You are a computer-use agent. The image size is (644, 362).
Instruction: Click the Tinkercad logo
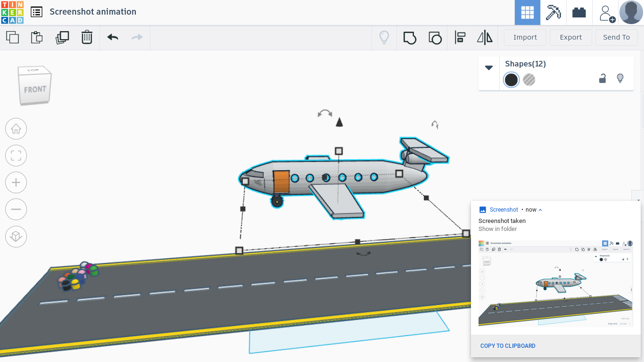pyautogui.click(x=12, y=12)
